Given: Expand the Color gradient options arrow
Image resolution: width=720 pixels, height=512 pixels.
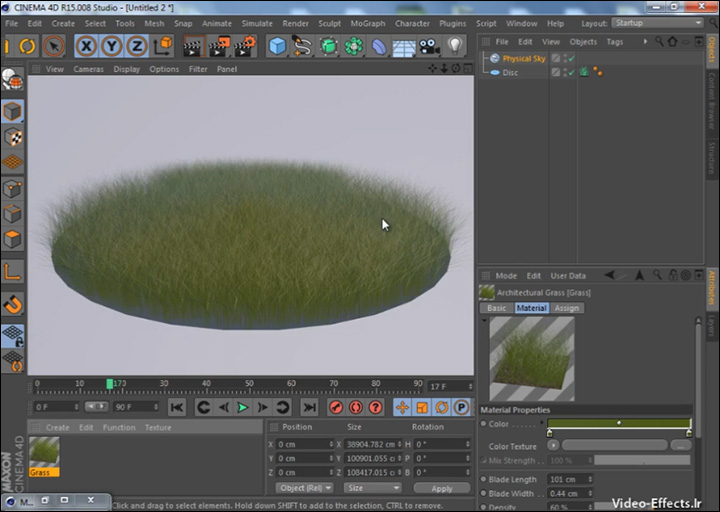Looking at the screenshot, I should 542,422.
